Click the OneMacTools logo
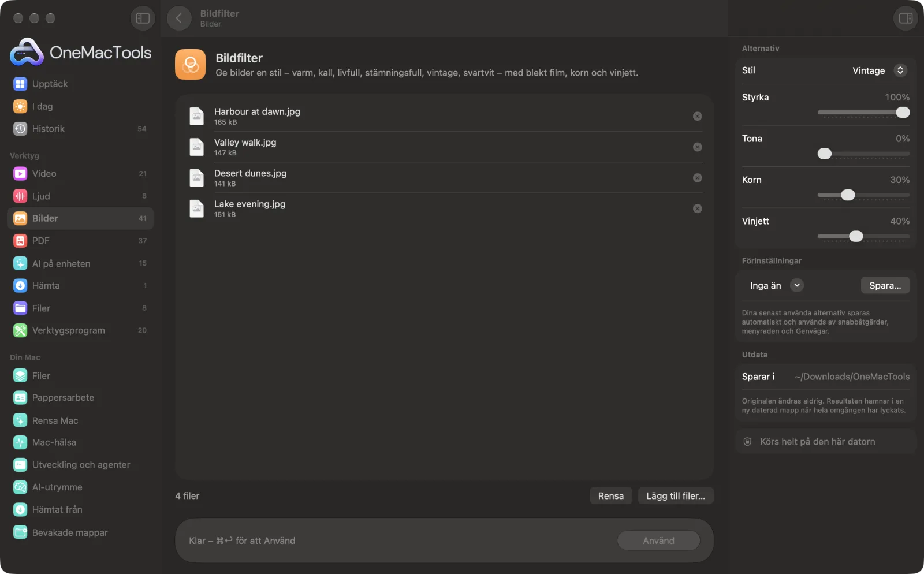This screenshot has height=574, width=924. (x=81, y=52)
